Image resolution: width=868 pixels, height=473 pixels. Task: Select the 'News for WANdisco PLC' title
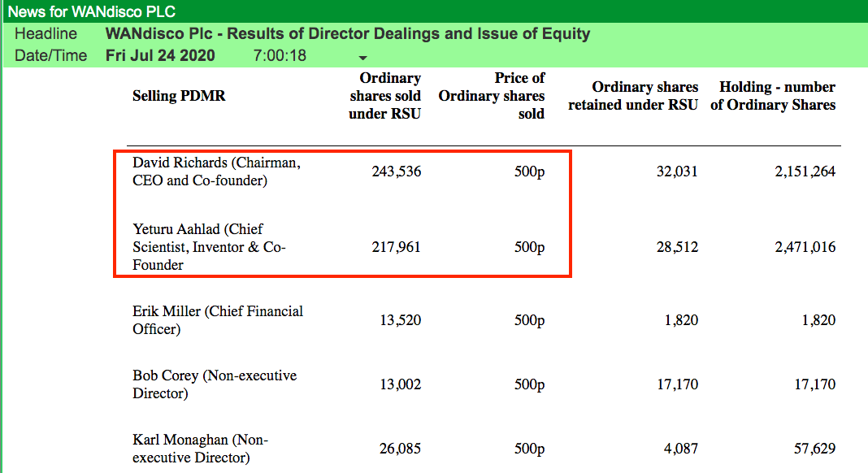tap(91, 11)
